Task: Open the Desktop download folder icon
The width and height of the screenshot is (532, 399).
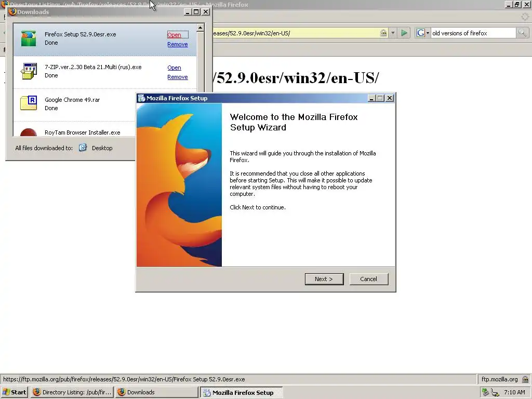Action: click(83, 148)
